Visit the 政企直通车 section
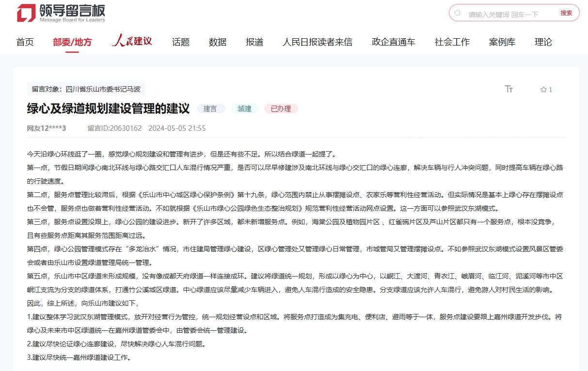 point(393,42)
